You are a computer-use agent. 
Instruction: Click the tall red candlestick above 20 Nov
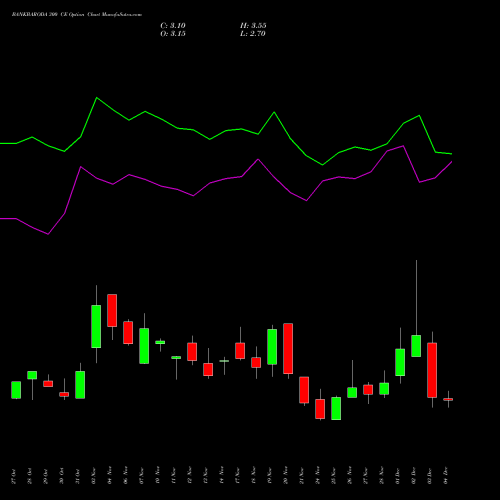[288, 348]
